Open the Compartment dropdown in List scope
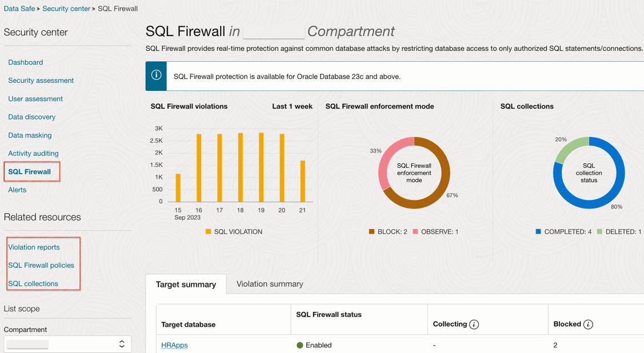This screenshot has height=353, width=644. pos(67,344)
